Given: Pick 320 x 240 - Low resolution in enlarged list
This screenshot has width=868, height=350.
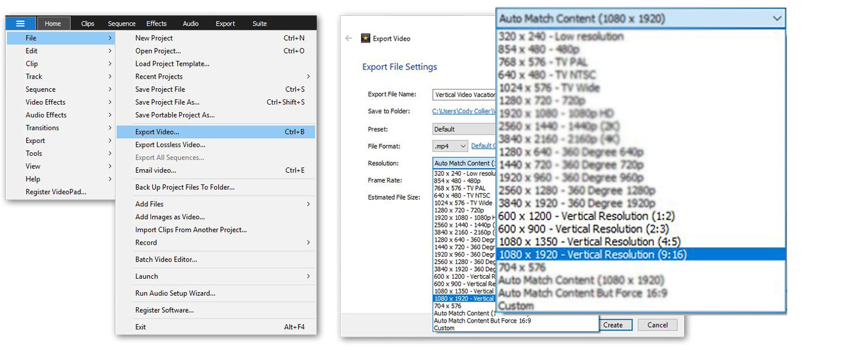Looking at the screenshot, I should [x=641, y=37].
